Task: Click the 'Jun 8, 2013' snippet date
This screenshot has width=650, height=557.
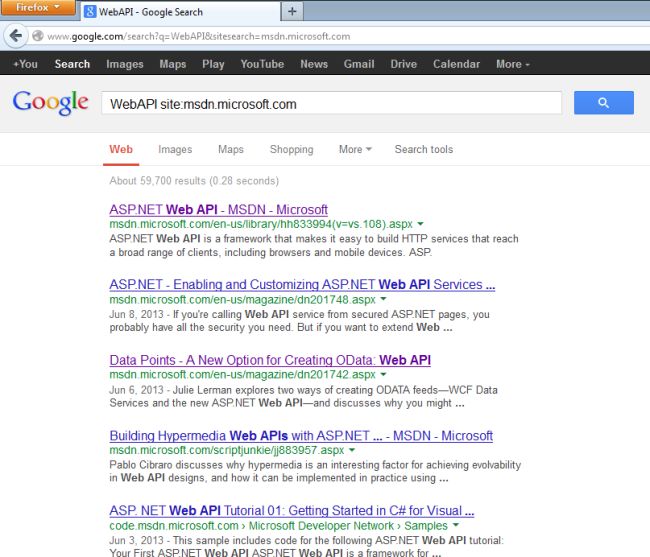Action: [136, 314]
